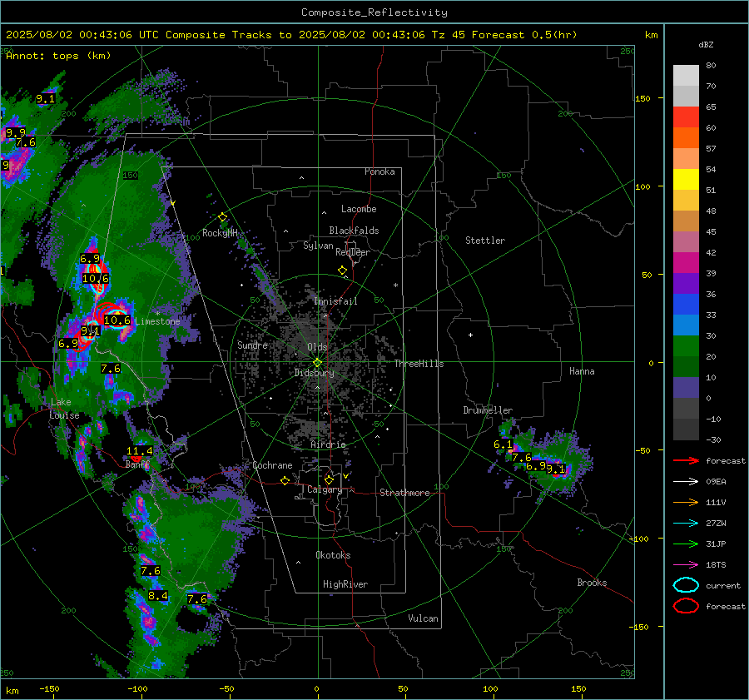
Task: Click the Limestone label on the map
Action: 157,321
